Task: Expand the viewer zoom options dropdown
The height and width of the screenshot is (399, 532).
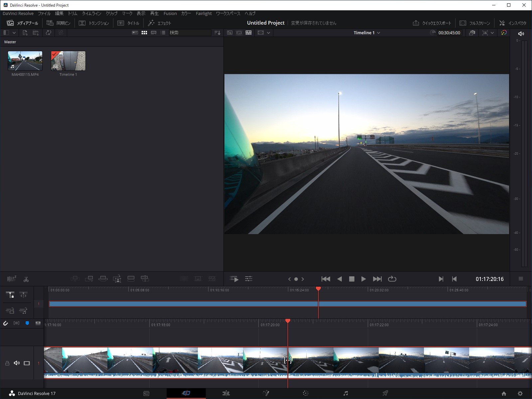Action: coord(268,33)
